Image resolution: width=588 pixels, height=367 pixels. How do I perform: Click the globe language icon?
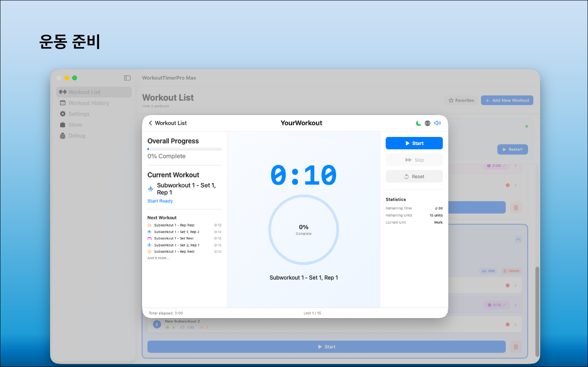(427, 123)
